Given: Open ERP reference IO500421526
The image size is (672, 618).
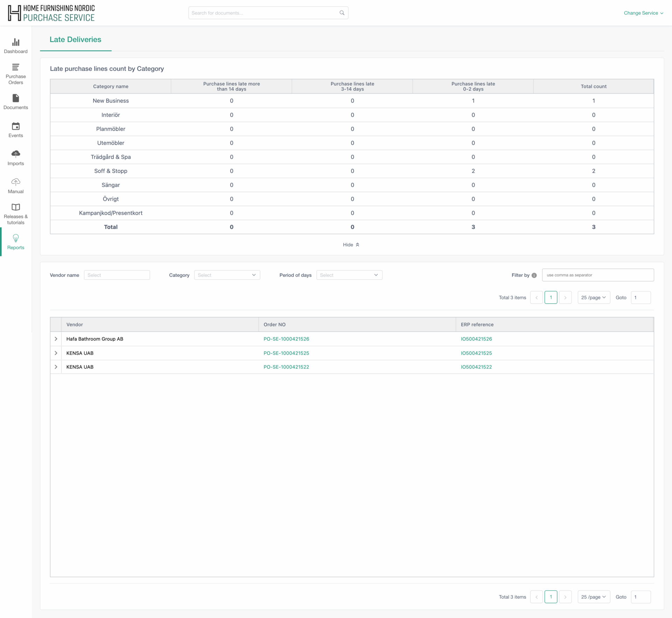Looking at the screenshot, I should [x=476, y=339].
